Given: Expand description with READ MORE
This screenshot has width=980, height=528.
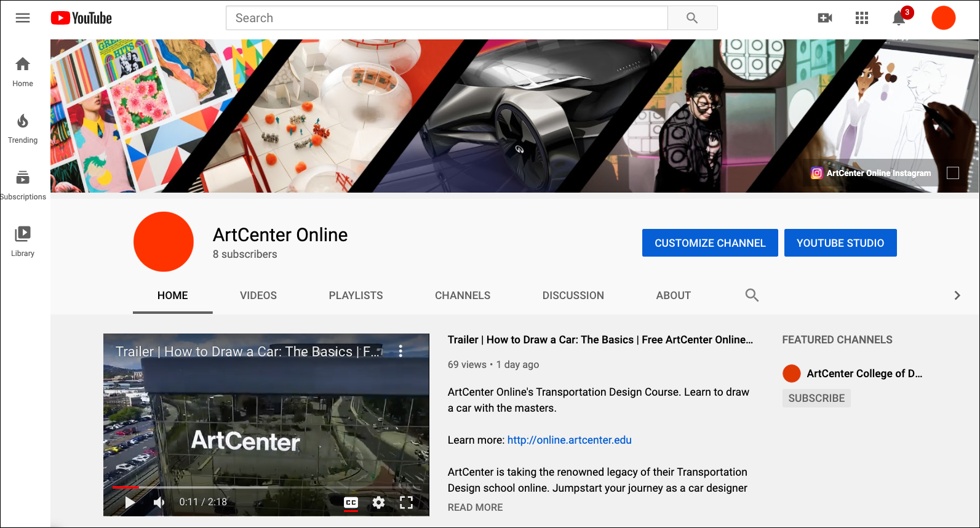Looking at the screenshot, I should coord(475,507).
